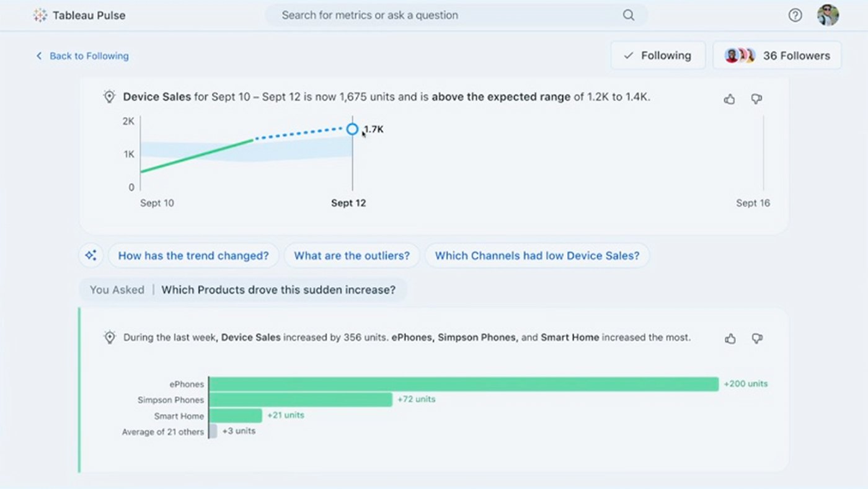
Task: Ask "What are the outliers?"
Action: [352, 255]
